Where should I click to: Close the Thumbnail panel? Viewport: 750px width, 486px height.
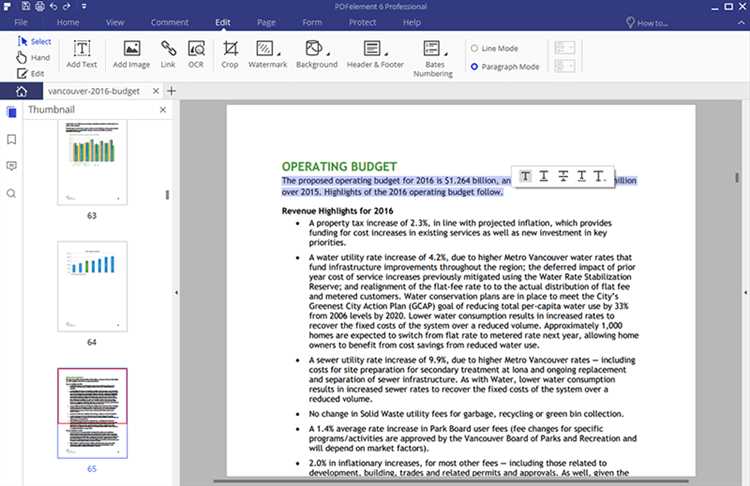[163, 109]
